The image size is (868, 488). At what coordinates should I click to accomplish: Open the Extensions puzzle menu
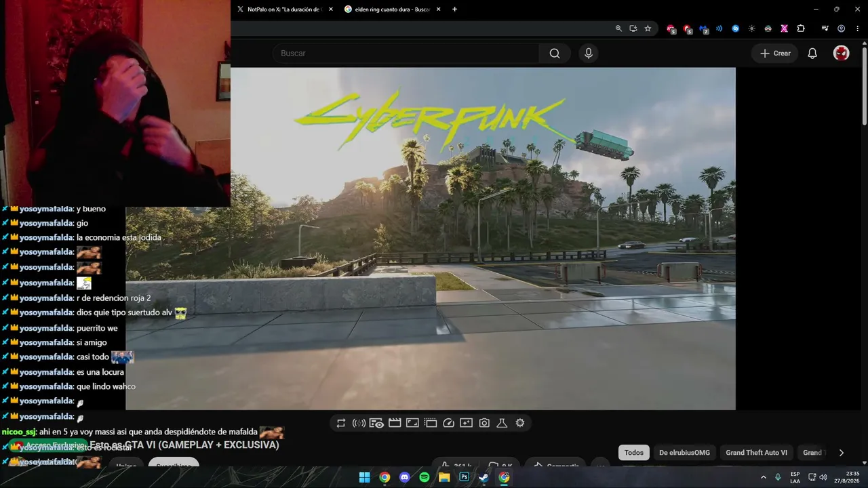pyautogui.click(x=801, y=28)
